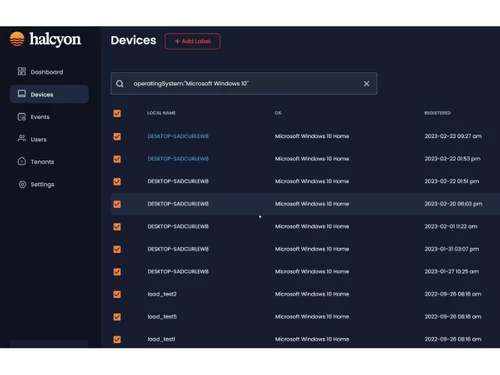Clear the search query with X
The image size is (500, 375).
366,84
